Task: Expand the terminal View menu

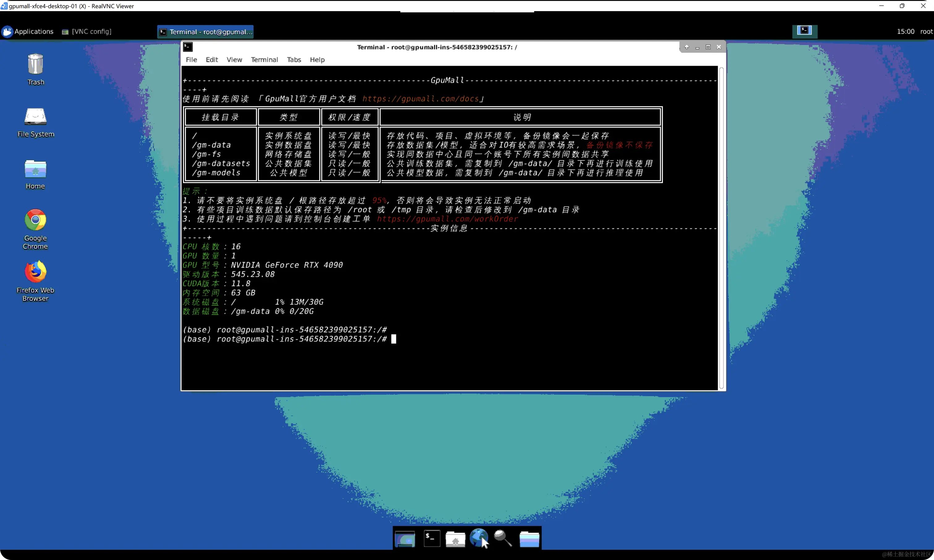Action: pos(234,60)
